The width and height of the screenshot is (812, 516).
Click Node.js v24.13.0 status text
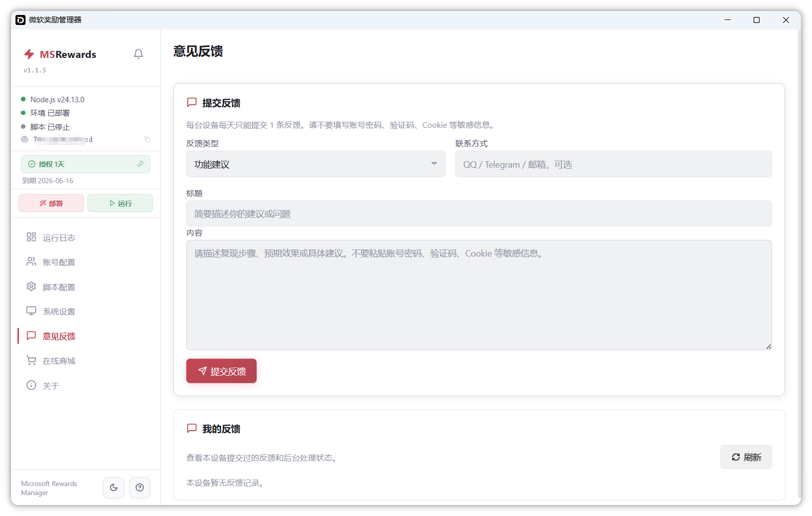click(57, 99)
